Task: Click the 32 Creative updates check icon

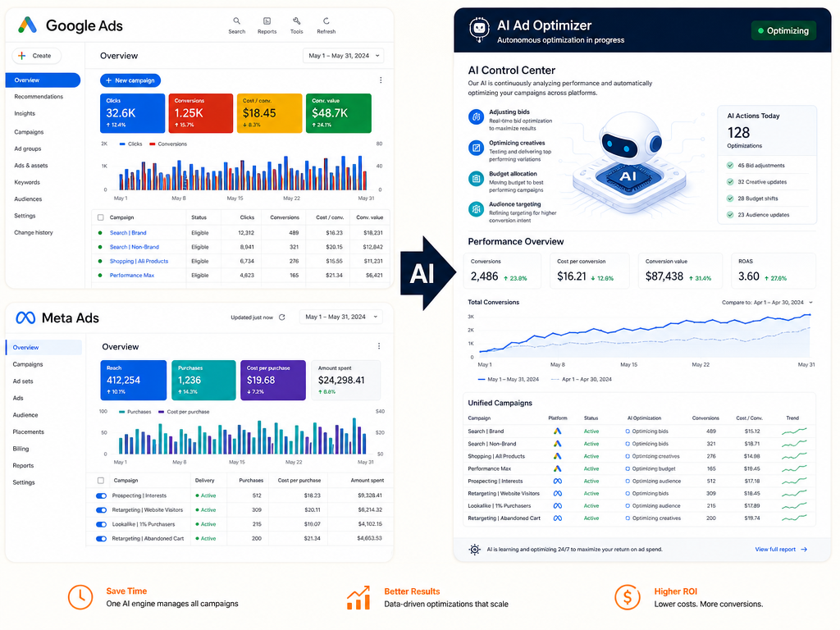Action: click(729, 181)
